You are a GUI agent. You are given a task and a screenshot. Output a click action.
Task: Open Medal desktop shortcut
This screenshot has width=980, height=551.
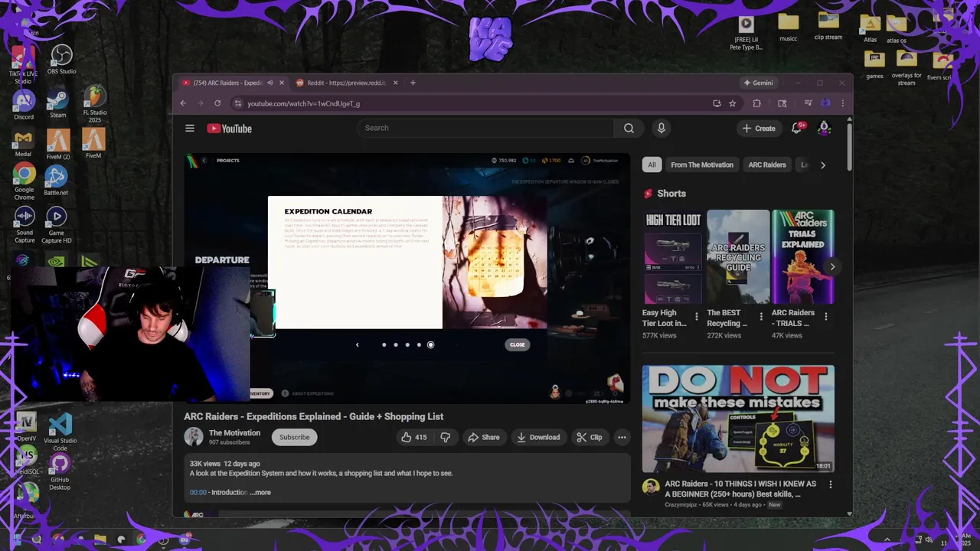(24, 143)
